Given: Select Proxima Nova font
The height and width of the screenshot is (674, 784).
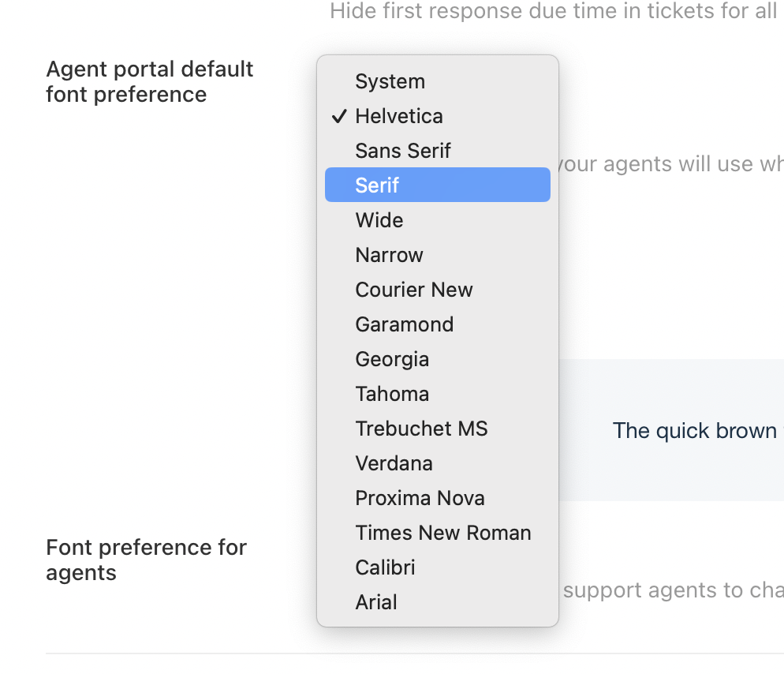Looking at the screenshot, I should pyautogui.click(x=420, y=498).
